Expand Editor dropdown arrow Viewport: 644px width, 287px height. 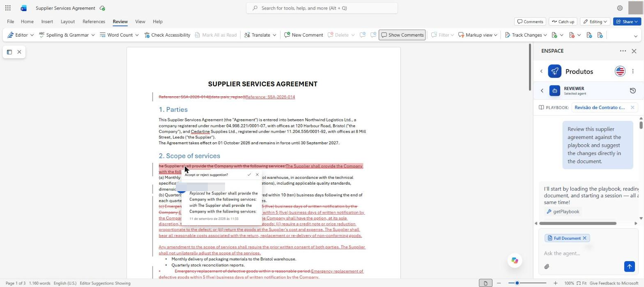pos(32,35)
